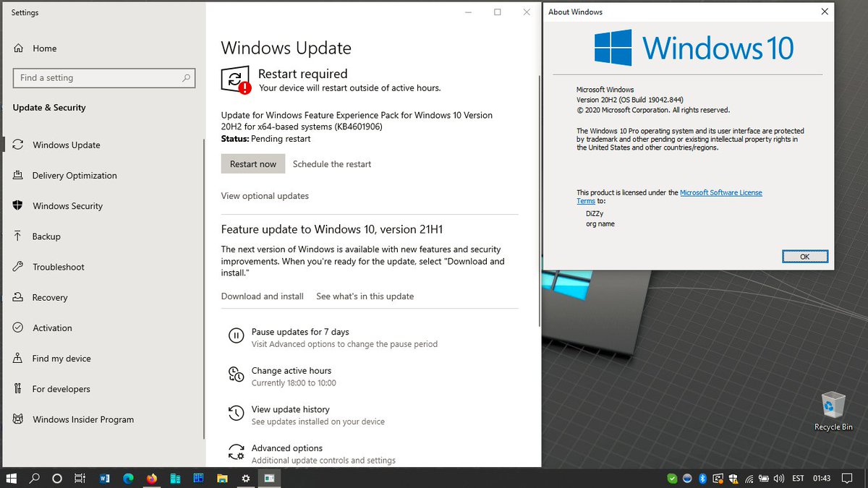Click the search magnifier in Find a setting
Screen dimensions: 868x488
tap(187, 78)
